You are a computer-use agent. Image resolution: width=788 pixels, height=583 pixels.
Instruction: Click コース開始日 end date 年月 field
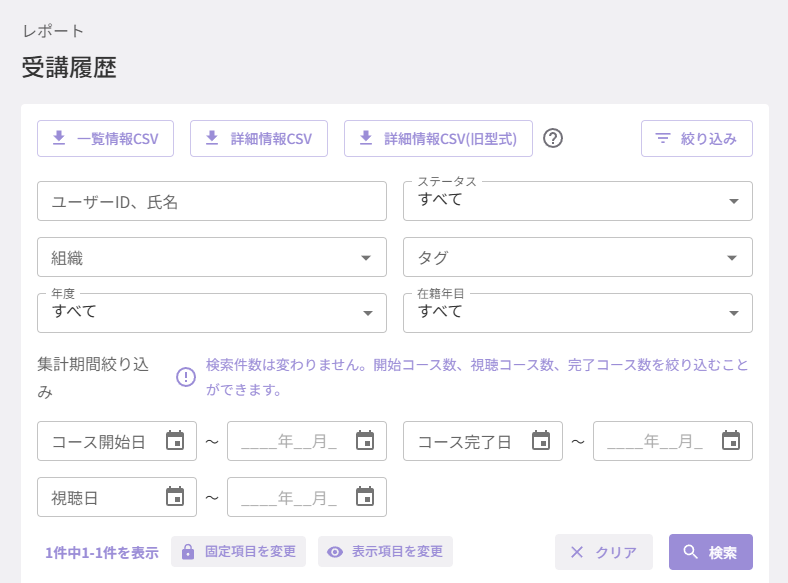pos(307,441)
